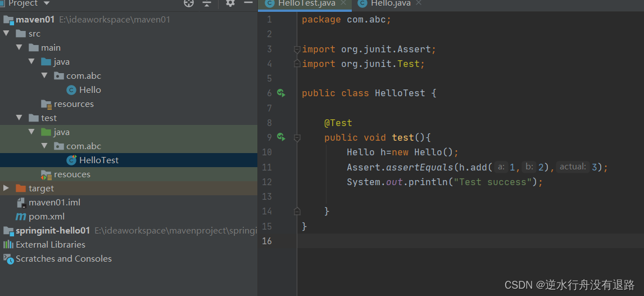Click run icon beside class HelloTest line
This screenshot has width=644, height=296.
coord(281,93)
